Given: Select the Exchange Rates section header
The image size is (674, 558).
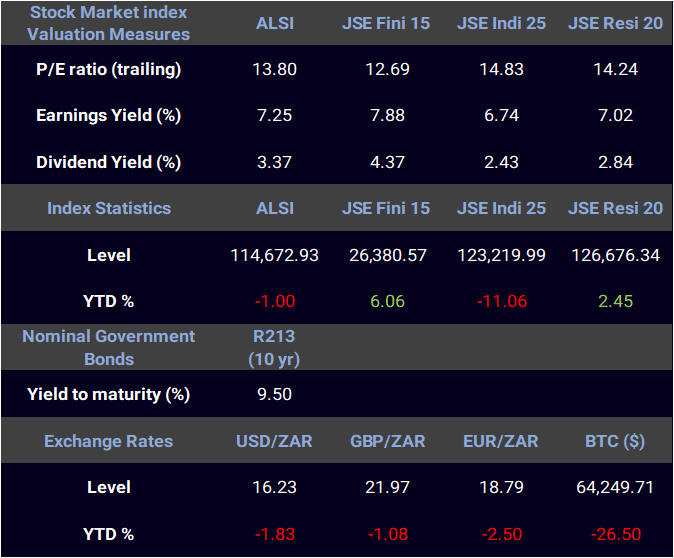Looking at the screenshot, I should (108, 441).
